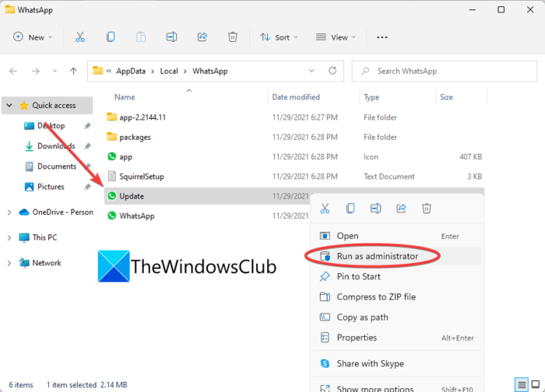545x392 pixels.
Task: Click the Type column header
Action: (x=371, y=97)
